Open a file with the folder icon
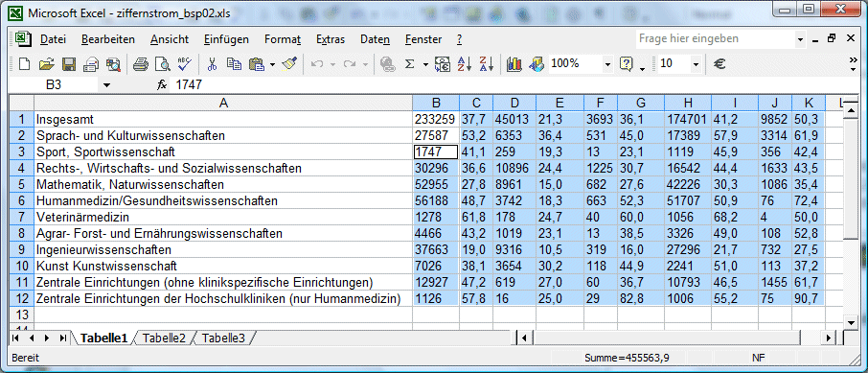868x373 pixels. 46,64
